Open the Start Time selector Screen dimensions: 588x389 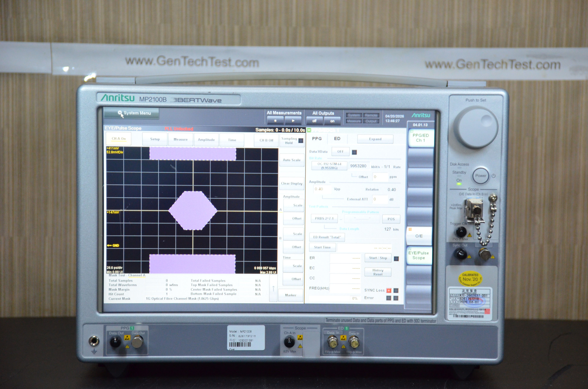click(x=322, y=247)
